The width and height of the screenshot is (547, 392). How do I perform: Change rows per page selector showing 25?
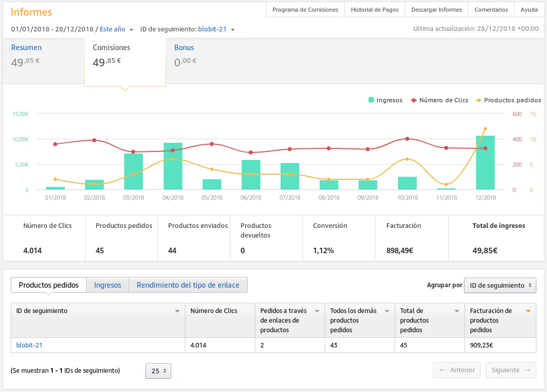coord(158,371)
